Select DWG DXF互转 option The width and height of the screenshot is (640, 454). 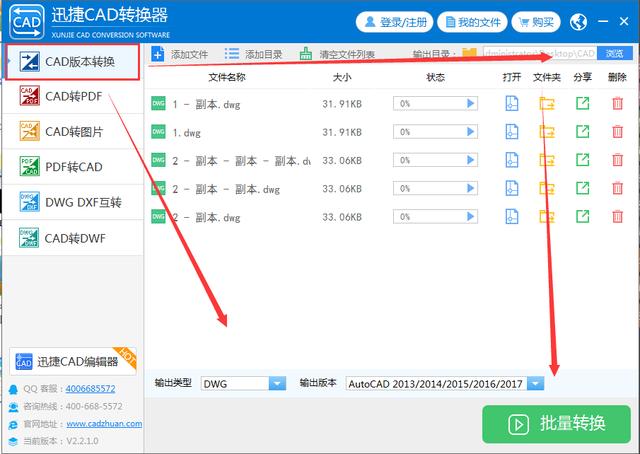[73, 202]
